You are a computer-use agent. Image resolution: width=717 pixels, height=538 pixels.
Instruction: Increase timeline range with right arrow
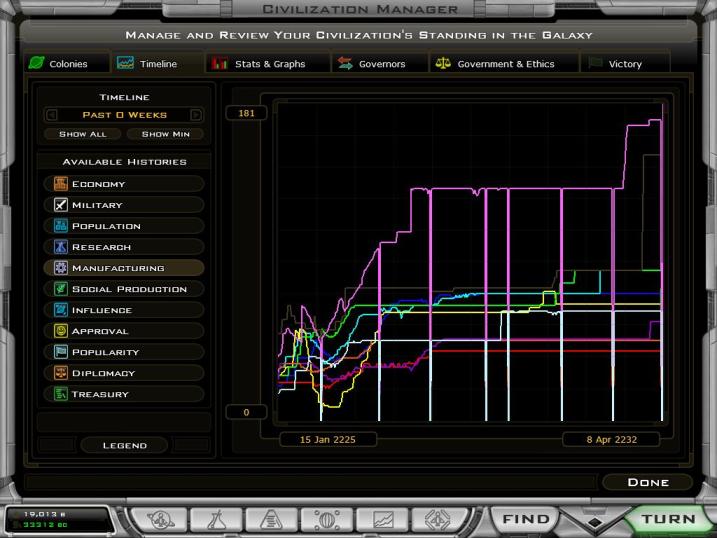coord(196,115)
